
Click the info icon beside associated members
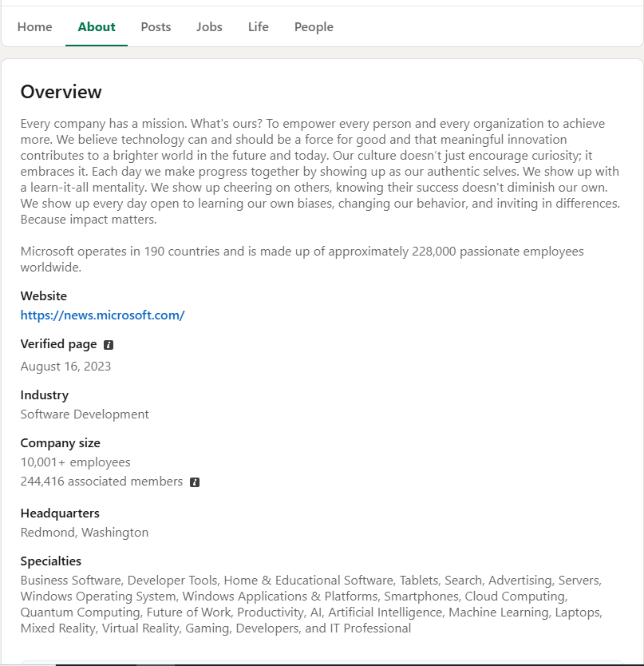click(x=195, y=482)
